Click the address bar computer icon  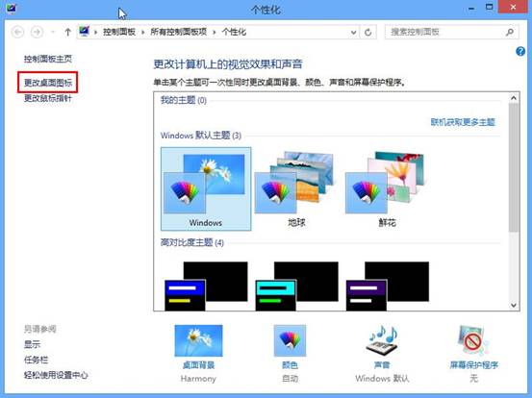[84, 32]
